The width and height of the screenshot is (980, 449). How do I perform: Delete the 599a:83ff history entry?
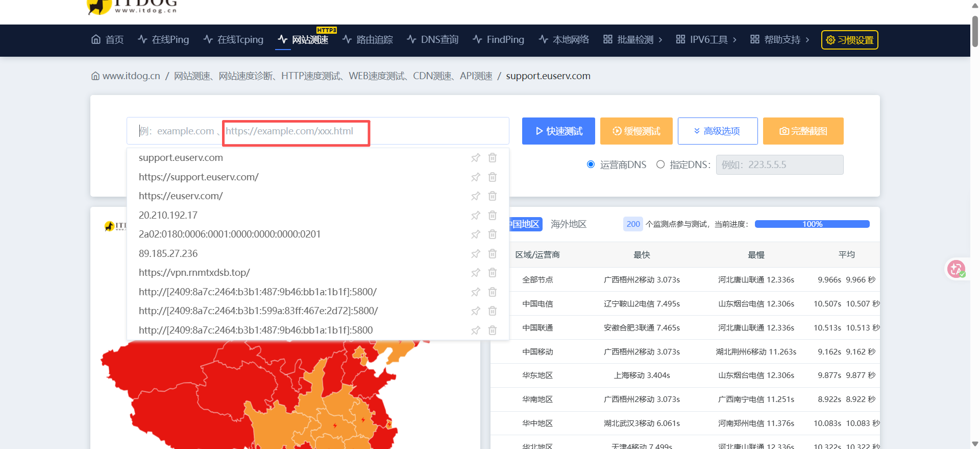pos(493,311)
